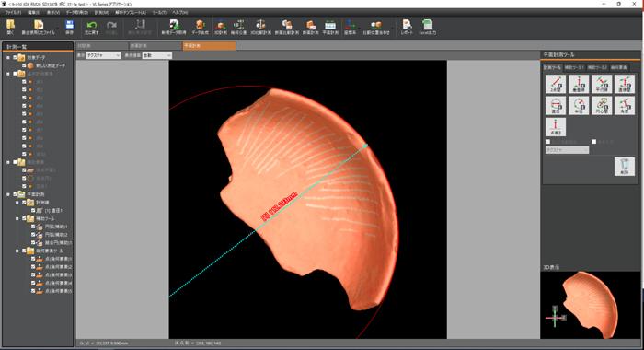Click the Report (レポート) toolbar icon
The height and width of the screenshot is (350, 644).
[x=407, y=27]
